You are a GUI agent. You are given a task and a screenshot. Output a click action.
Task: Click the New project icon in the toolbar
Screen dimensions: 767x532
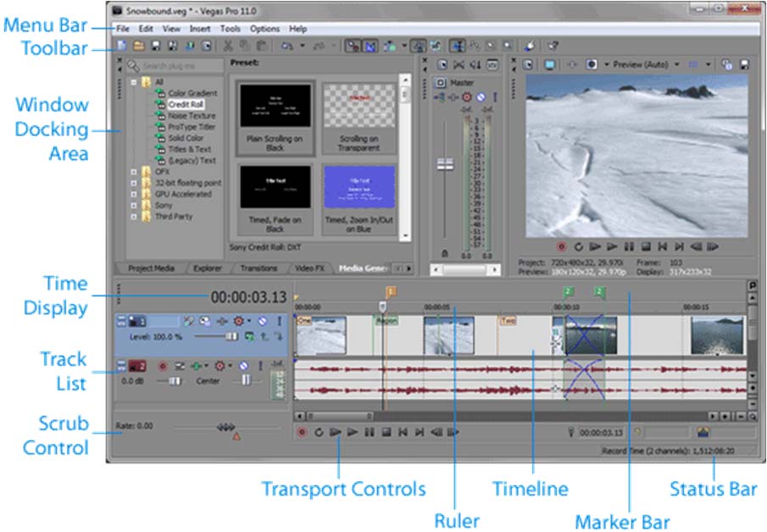click(x=122, y=46)
